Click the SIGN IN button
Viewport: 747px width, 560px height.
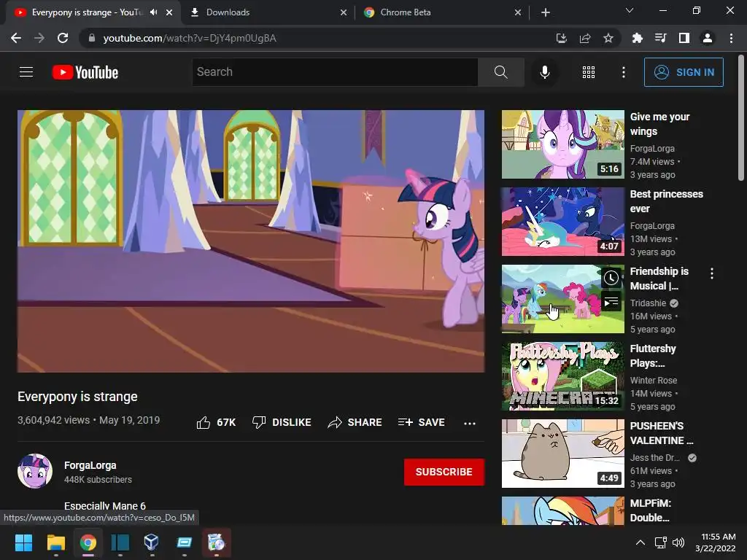coord(684,72)
